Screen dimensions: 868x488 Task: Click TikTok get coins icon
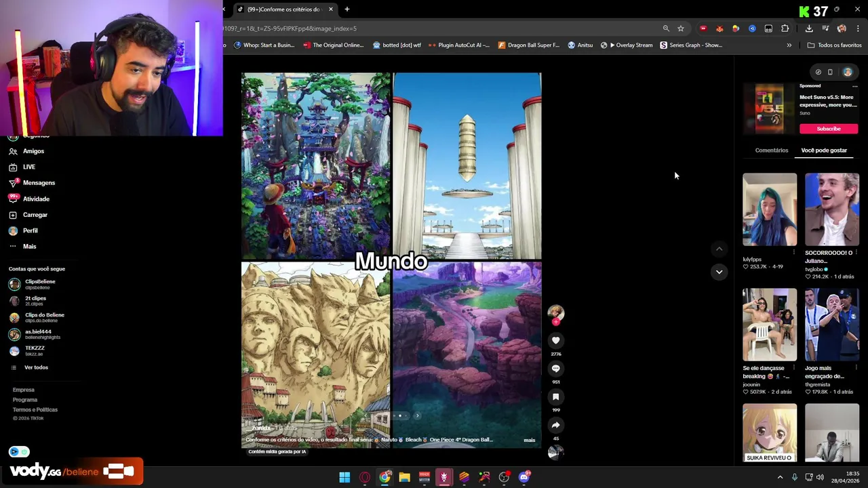(x=818, y=72)
